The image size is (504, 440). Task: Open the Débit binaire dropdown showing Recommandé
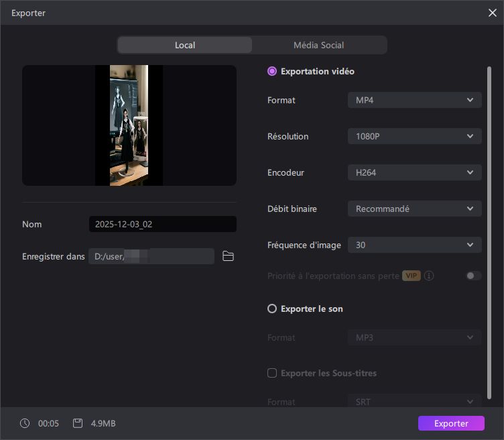pos(414,209)
